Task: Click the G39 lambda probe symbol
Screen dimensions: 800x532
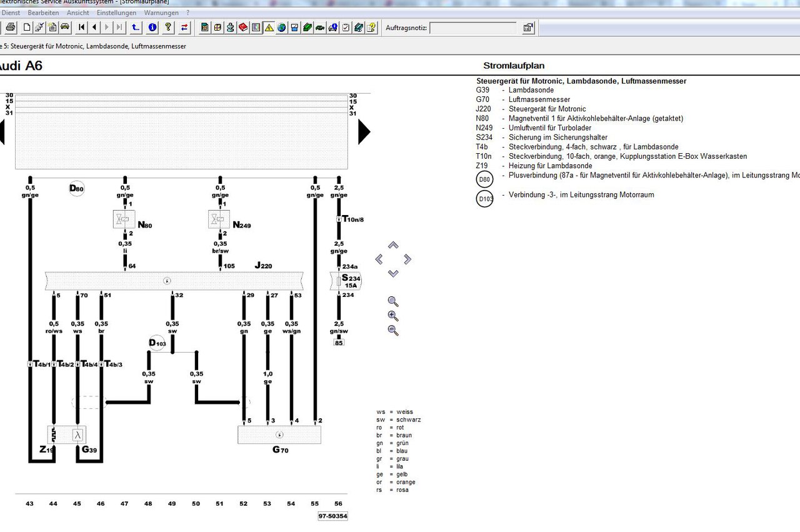Action: click(x=78, y=434)
